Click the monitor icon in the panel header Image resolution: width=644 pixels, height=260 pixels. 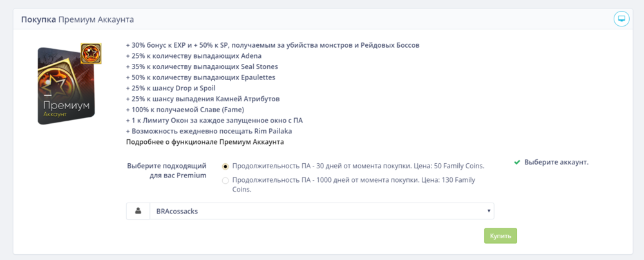pyautogui.click(x=621, y=19)
